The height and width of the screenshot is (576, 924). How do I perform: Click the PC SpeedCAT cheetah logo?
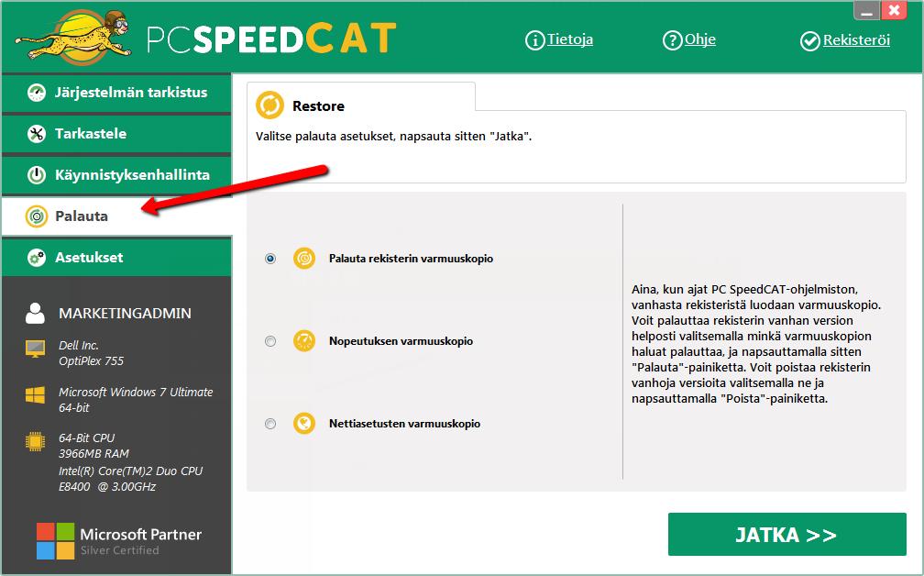pyautogui.click(x=73, y=39)
